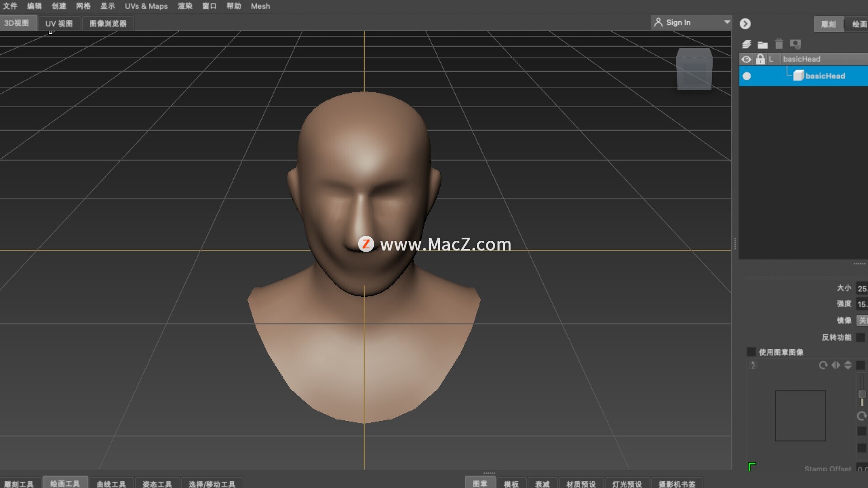
Task: Click the new layer stack icon
Action: point(746,44)
